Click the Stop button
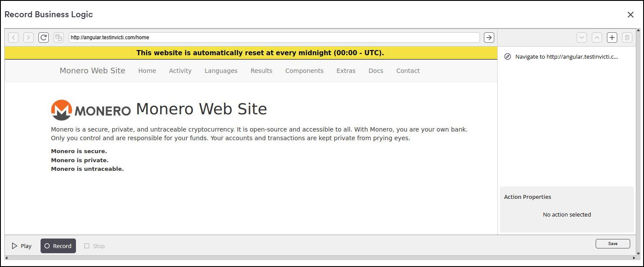Viewport: 644px width, 267px height. click(x=95, y=246)
